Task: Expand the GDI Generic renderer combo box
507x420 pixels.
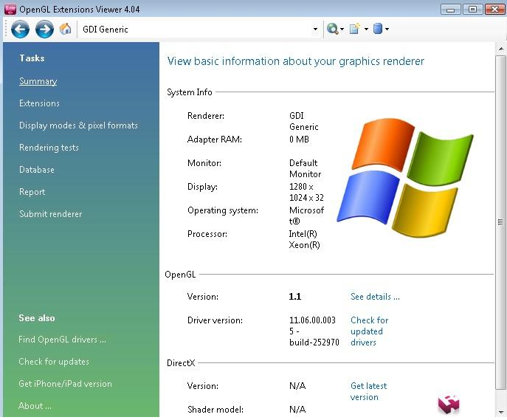Action: point(315,29)
